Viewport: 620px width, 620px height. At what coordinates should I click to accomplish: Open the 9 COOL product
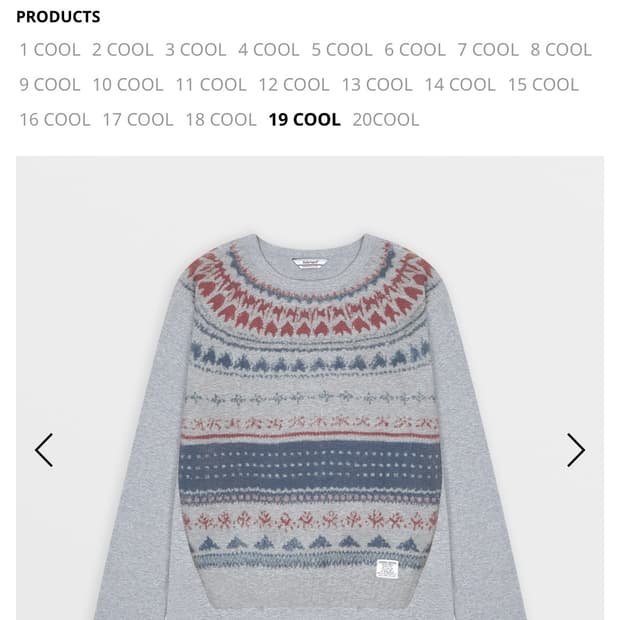click(x=50, y=85)
